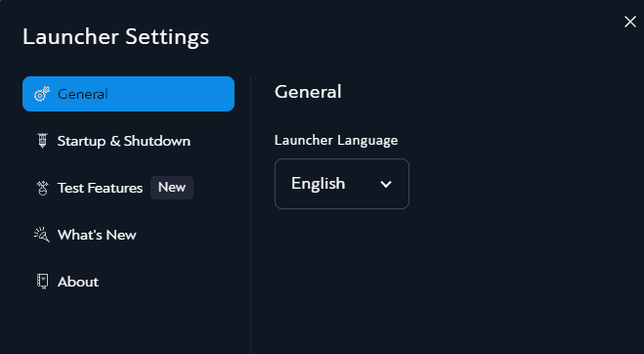644x354 pixels.
Task: Click the gear icon beside General
Action: tap(42, 94)
